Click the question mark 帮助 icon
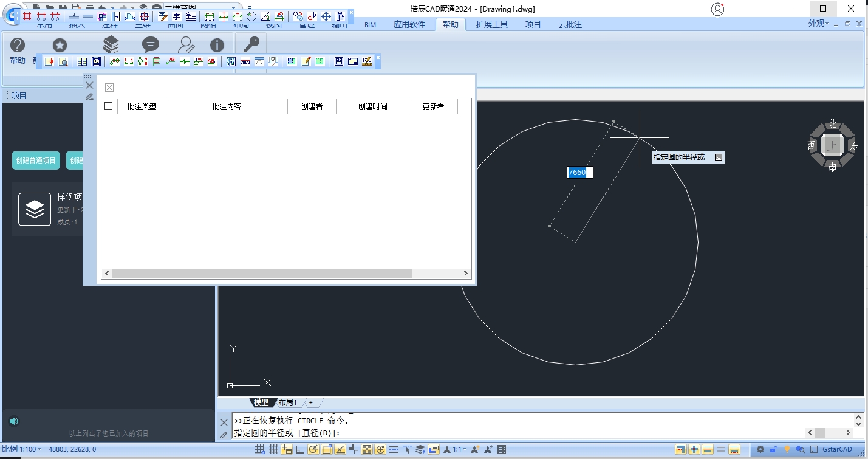This screenshot has height=459, width=868. coord(18,46)
